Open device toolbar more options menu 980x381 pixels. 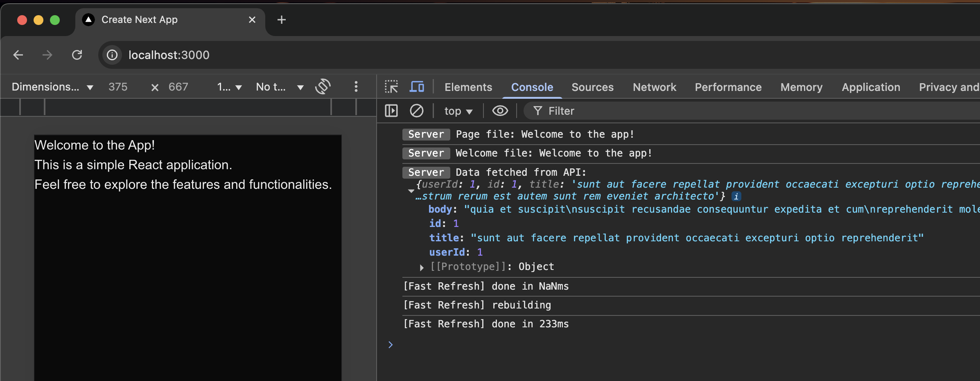pos(356,86)
